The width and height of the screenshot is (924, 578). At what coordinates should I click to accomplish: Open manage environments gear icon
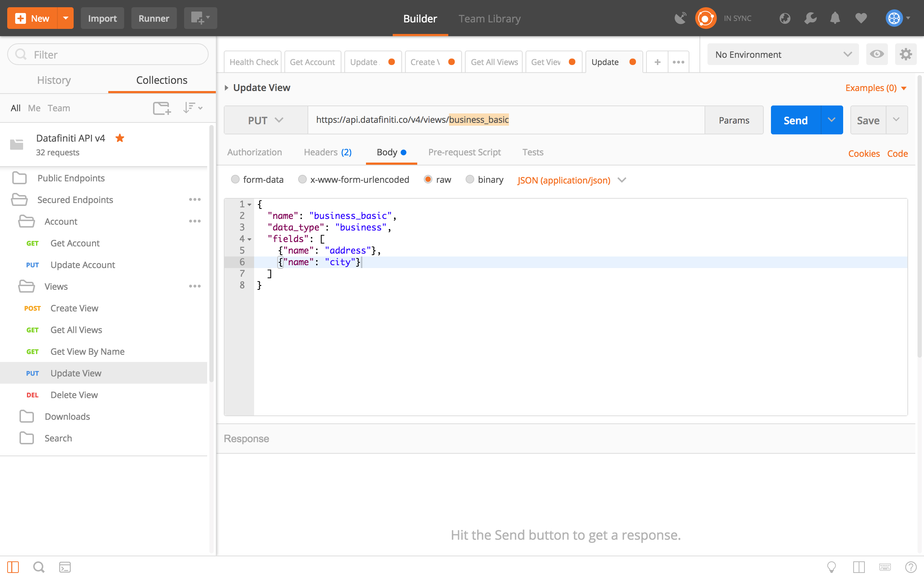click(906, 54)
